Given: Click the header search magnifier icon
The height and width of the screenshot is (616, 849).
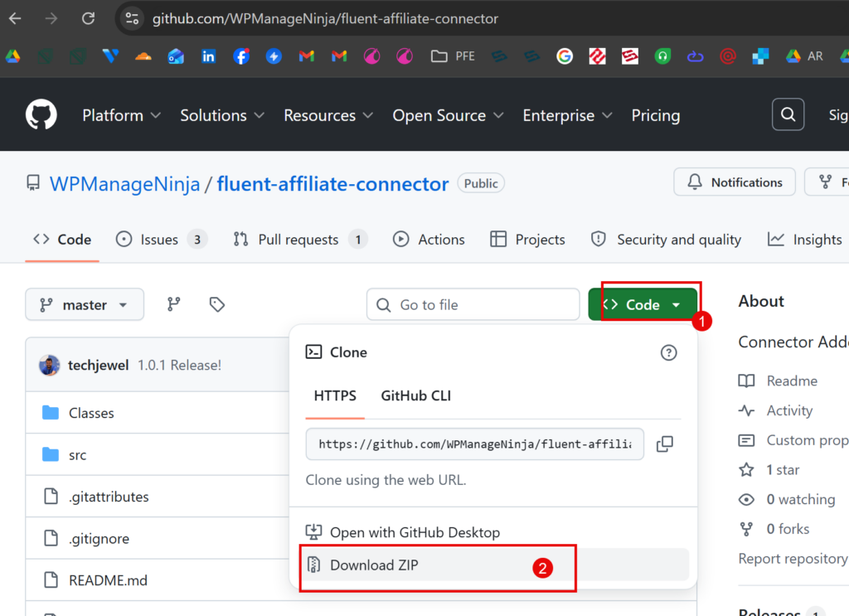Looking at the screenshot, I should [x=788, y=115].
